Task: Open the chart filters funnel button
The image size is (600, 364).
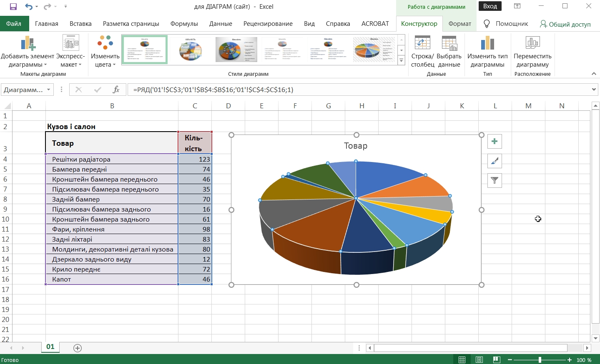Action: point(495,180)
